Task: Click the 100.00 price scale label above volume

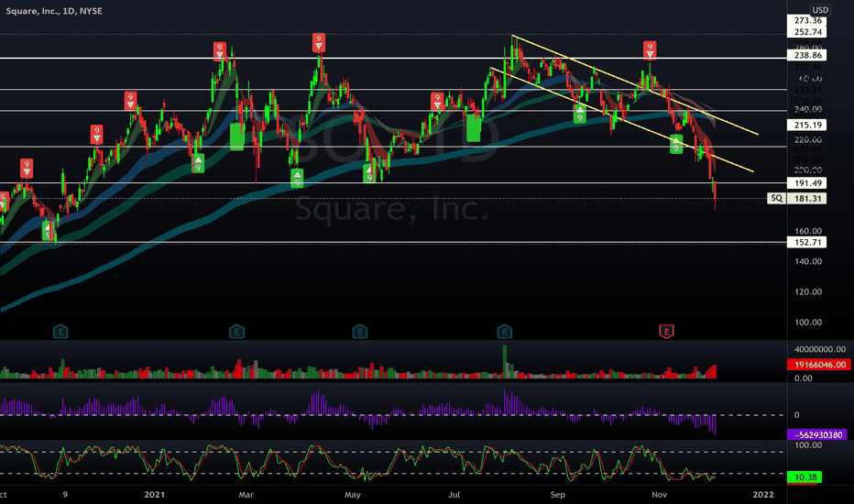Action: pos(807,322)
